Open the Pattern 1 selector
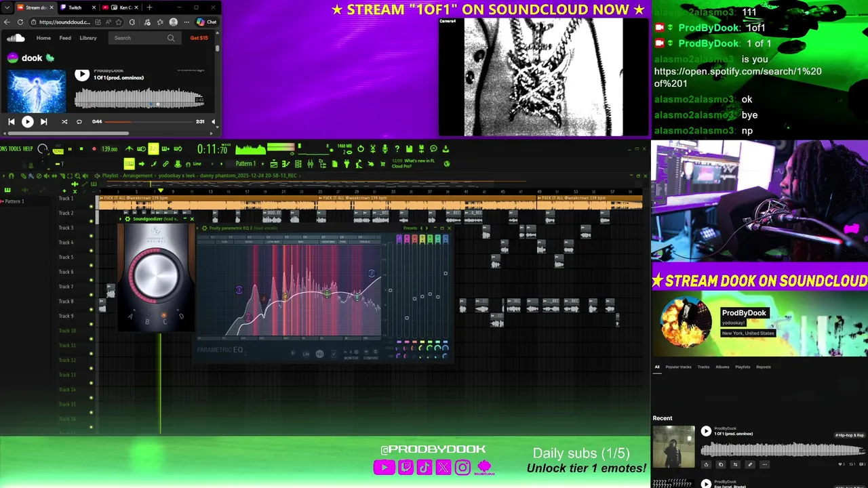The image size is (868, 488). click(245, 163)
